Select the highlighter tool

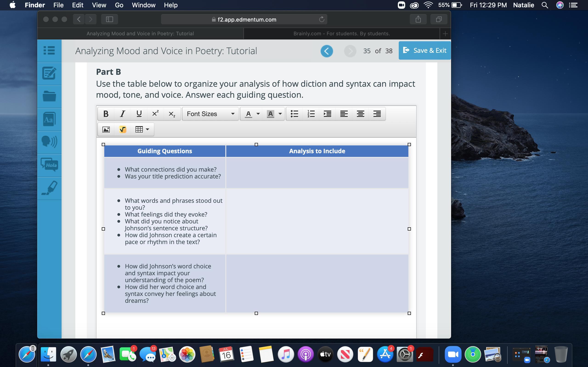(x=49, y=188)
